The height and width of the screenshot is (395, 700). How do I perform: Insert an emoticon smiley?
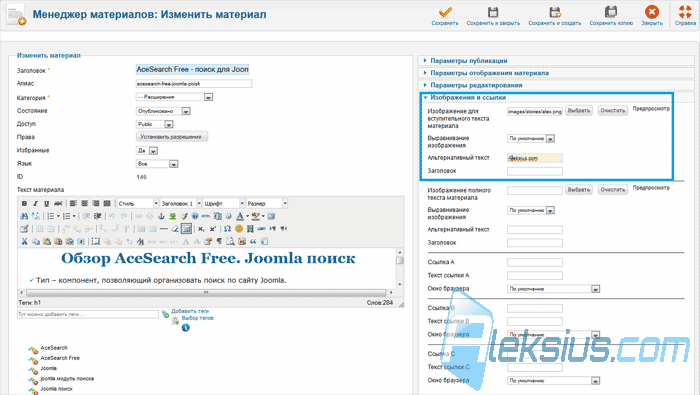pos(239,229)
